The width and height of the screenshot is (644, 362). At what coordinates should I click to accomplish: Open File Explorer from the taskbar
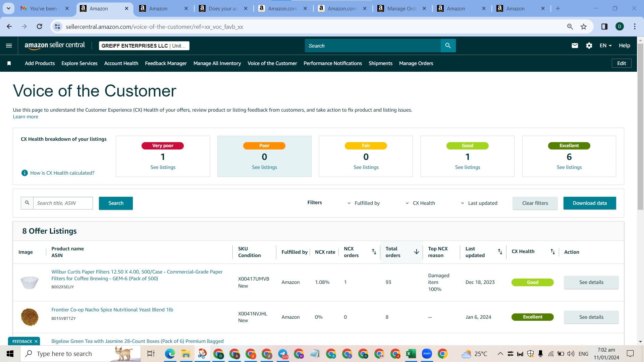186,354
